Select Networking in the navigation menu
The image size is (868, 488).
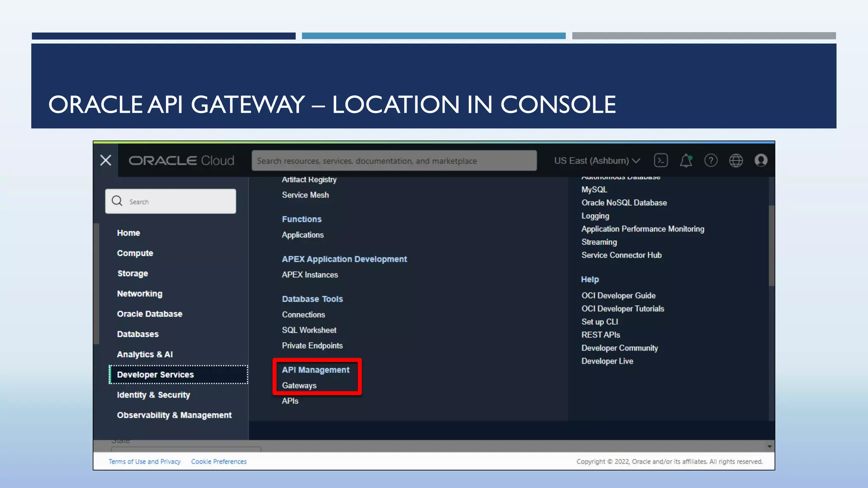point(139,294)
